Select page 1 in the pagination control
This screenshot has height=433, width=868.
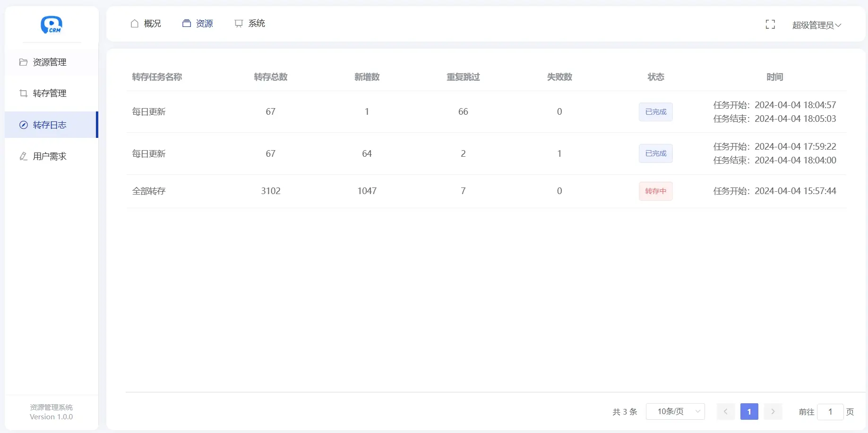click(x=749, y=411)
